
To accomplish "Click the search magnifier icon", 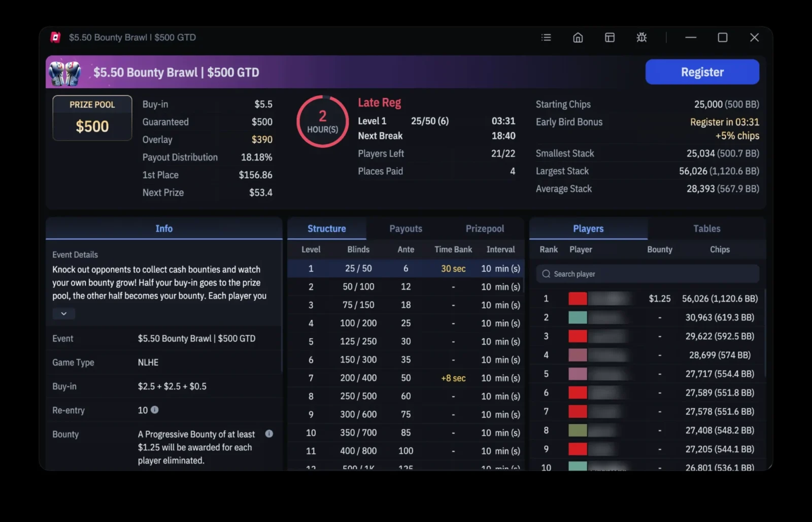I will [x=546, y=274].
